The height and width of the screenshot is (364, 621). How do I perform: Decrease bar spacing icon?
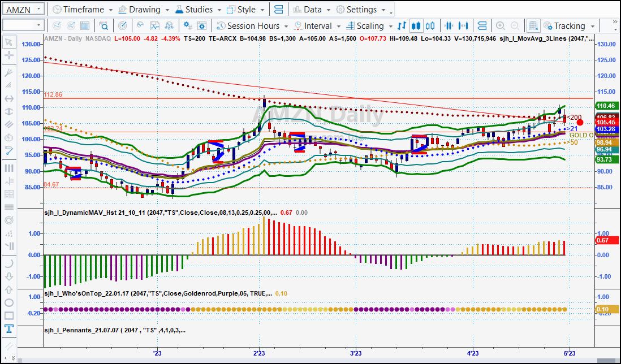point(448,26)
